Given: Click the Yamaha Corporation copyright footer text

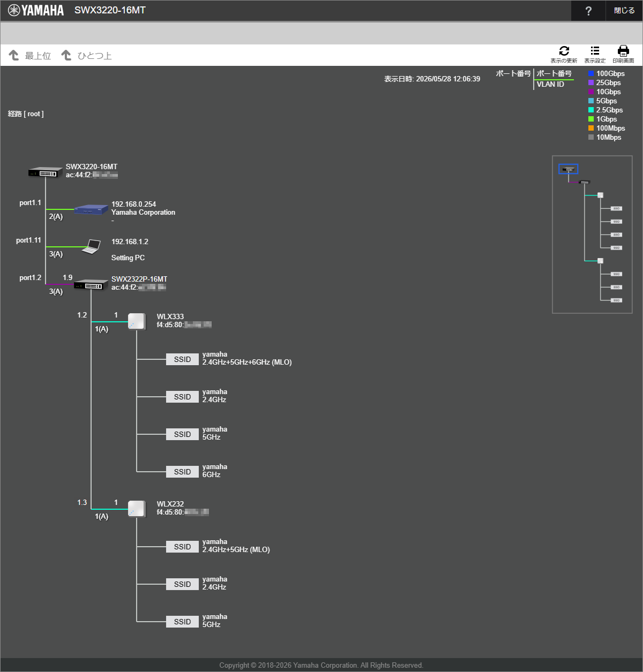Looking at the screenshot, I should coord(322,665).
